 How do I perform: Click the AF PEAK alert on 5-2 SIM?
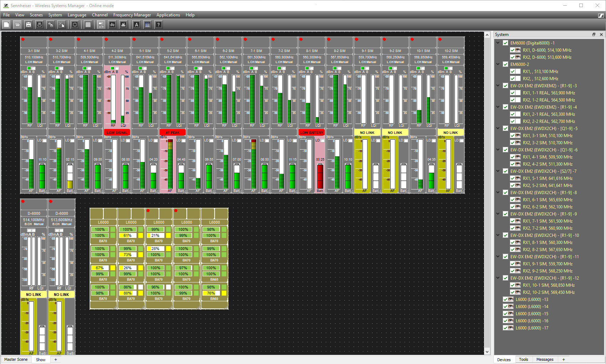pos(173,132)
